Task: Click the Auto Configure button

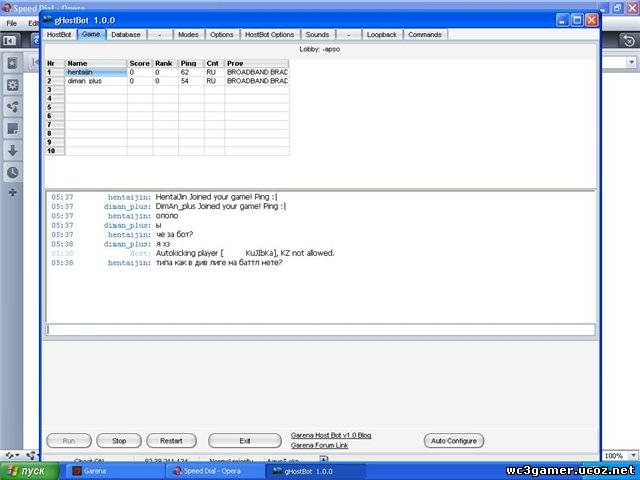Action: point(453,441)
